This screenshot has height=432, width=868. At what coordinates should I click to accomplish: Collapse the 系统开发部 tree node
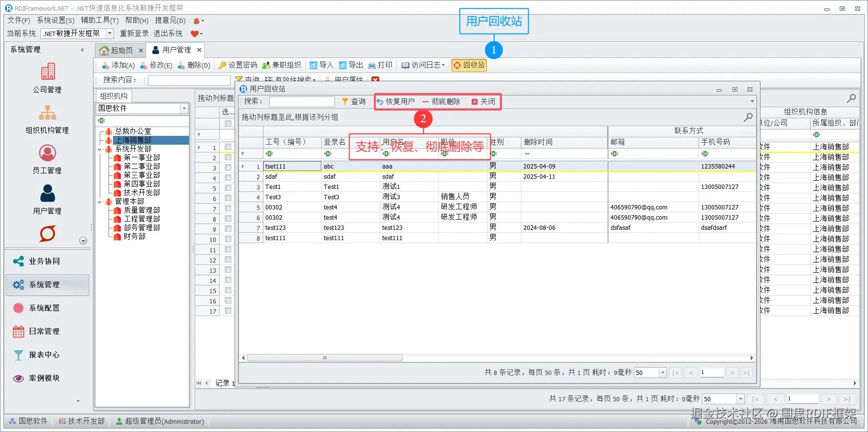click(x=100, y=149)
